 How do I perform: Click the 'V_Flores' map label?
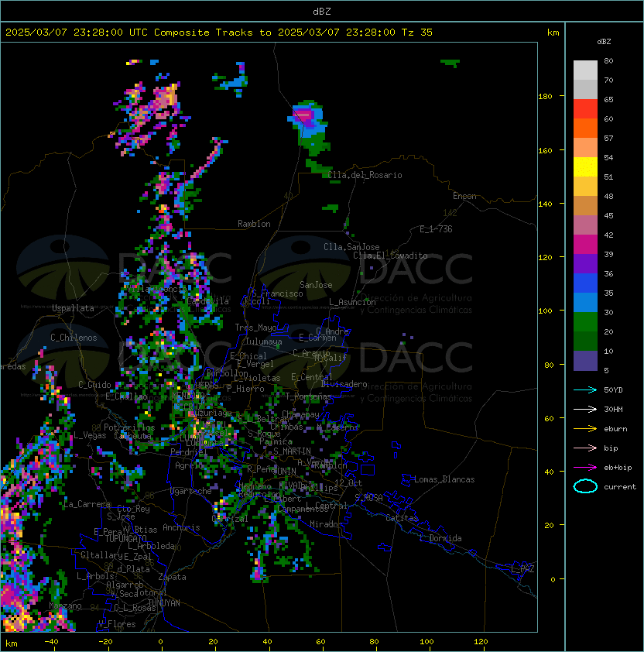pyautogui.click(x=117, y=625)
